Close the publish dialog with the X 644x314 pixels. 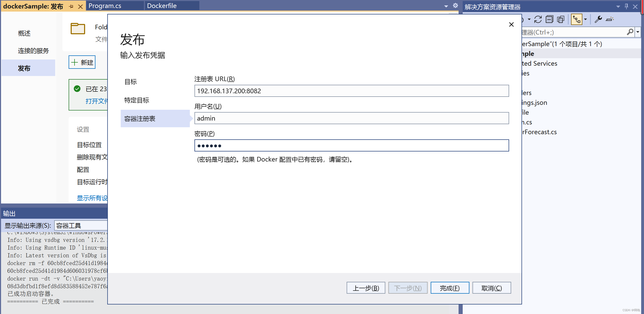tap(511, 24)
